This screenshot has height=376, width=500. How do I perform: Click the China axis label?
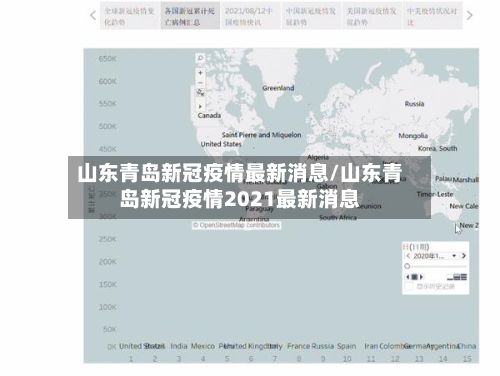coord(467,346)
